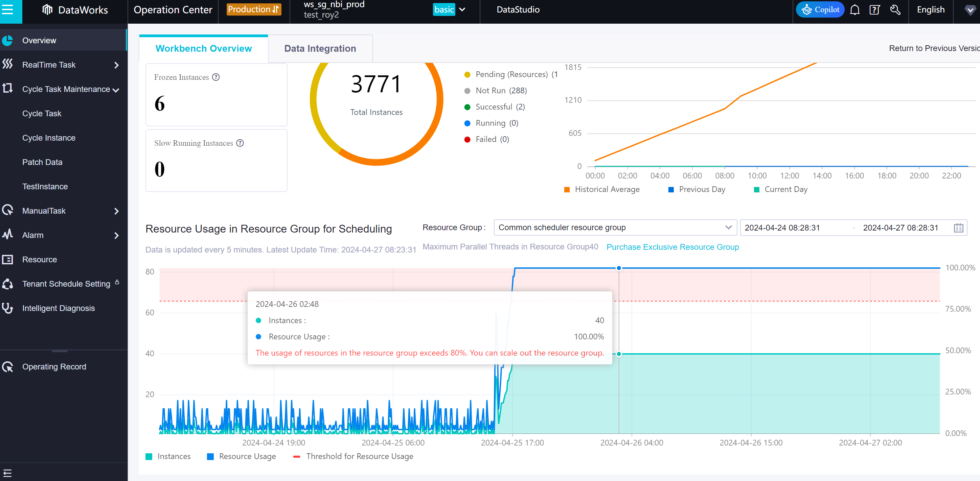Switch to Workbench Overview tab
This screenshot has width=980, height=481.
coord(204,48)
